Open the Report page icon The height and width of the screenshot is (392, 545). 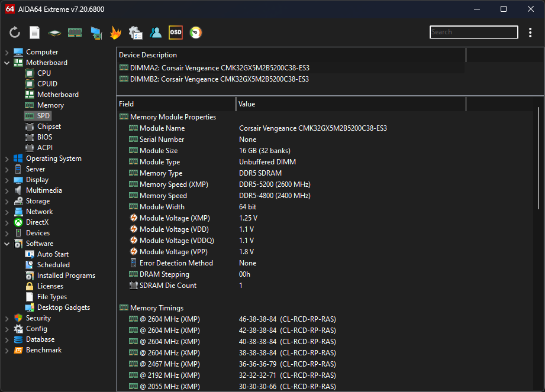35,33
